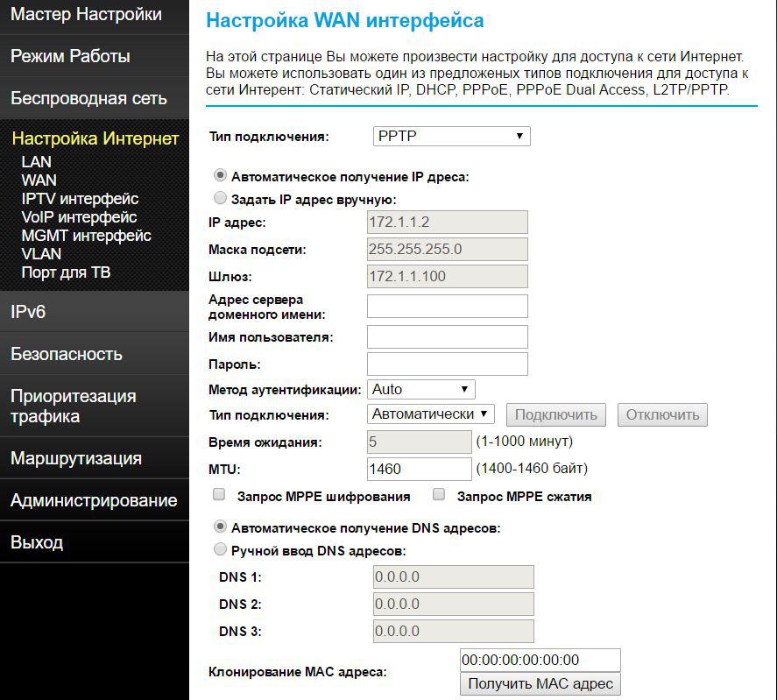The image size is (777, 700).
Task: Open the Порт для ТВ submenu
Action: (x=66, y=272)
